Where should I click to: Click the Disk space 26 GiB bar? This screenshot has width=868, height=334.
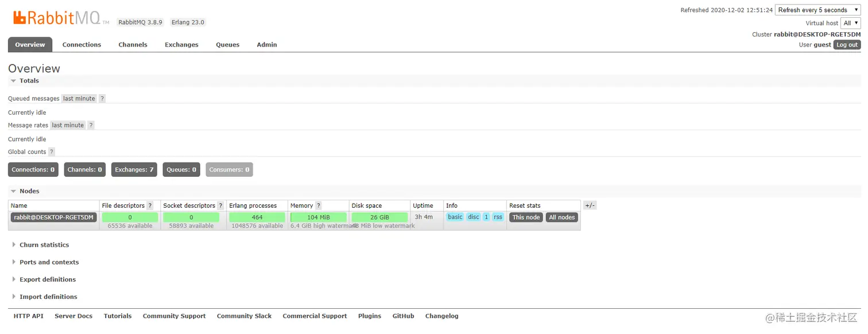tap(380, 218)
